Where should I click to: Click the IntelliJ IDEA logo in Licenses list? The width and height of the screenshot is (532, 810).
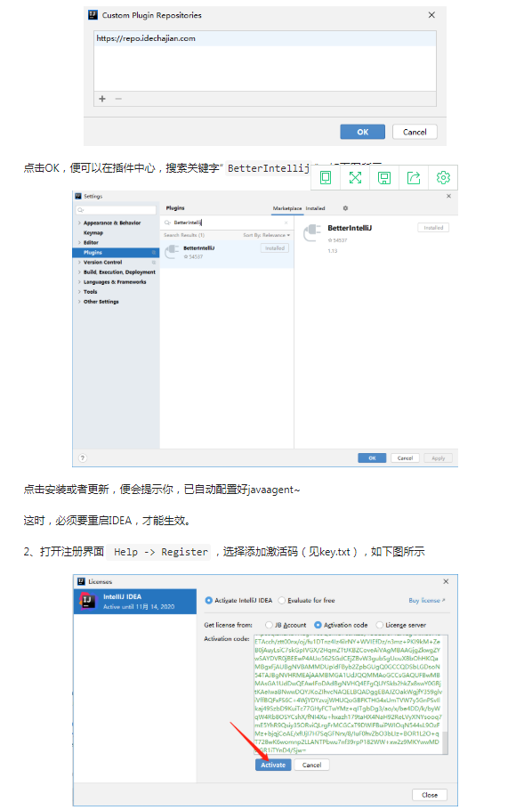[x=87, y=602]
